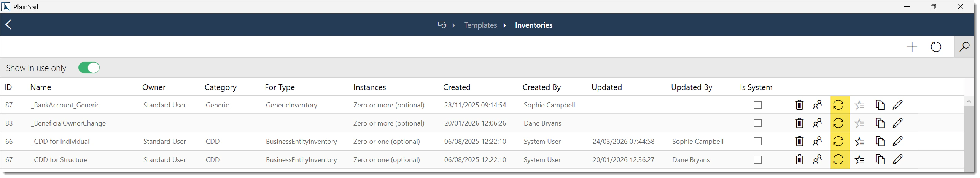The height and width of the screenshot is (178, 980).
Task: Open users icon for _BankAccount_Generic
Action: (817, 105)
